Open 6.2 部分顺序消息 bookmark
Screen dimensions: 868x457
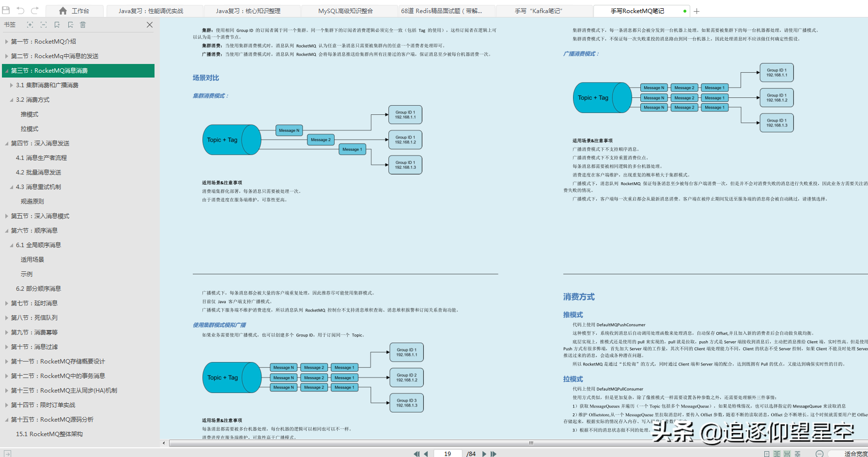38,289
